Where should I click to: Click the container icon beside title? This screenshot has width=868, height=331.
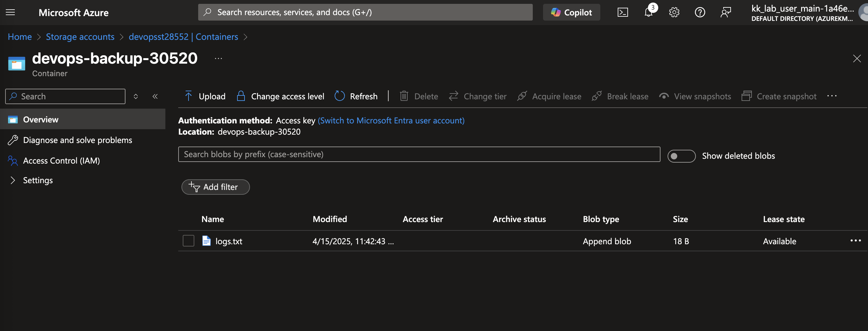coord(16,63)
